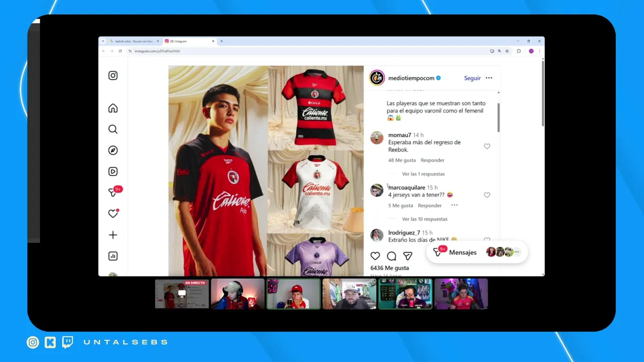Open marcoaquilare's profile link
This screenshot has height=362, width=644.
pos(407,188)
